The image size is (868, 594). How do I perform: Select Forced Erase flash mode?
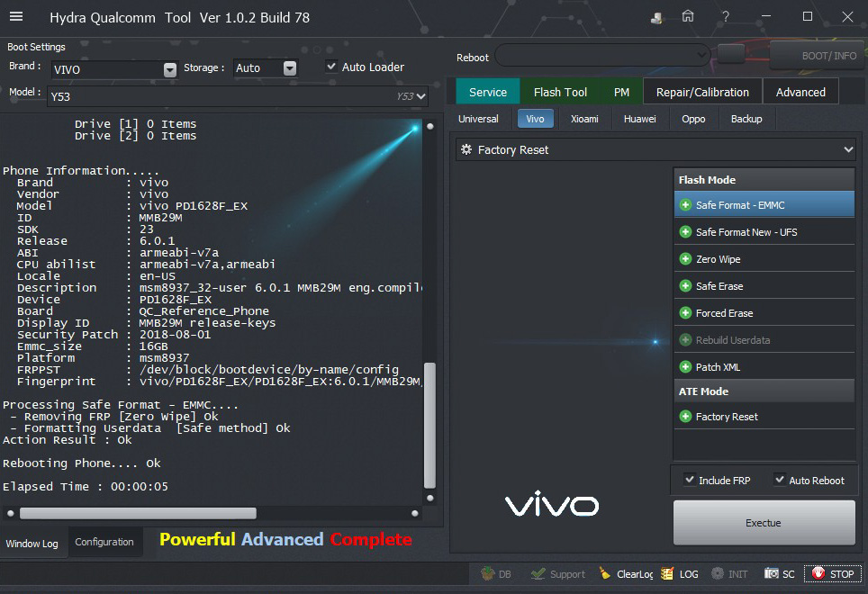(x=764, y=313)
